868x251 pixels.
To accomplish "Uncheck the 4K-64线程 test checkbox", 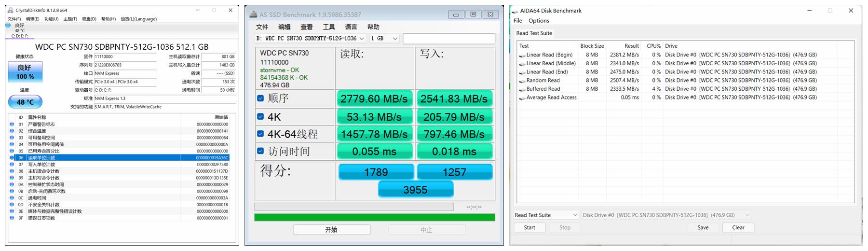I will [260, 134].
